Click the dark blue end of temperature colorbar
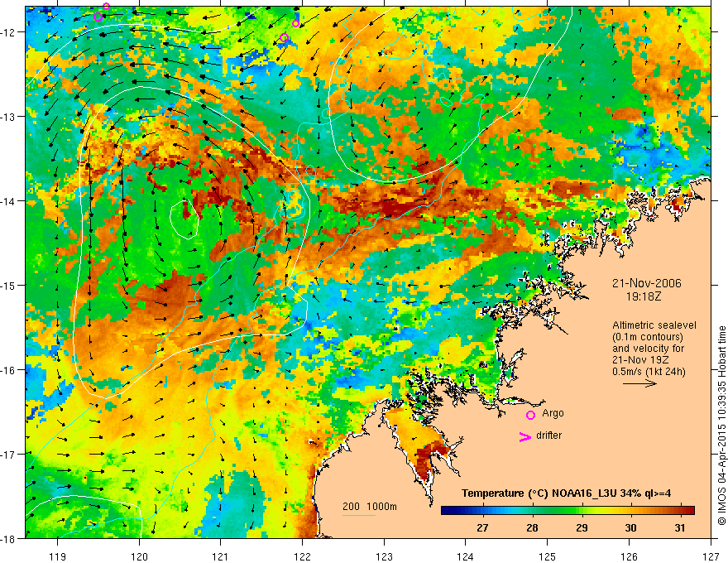This screenshot has height=563, width=728. coord(447,510)
